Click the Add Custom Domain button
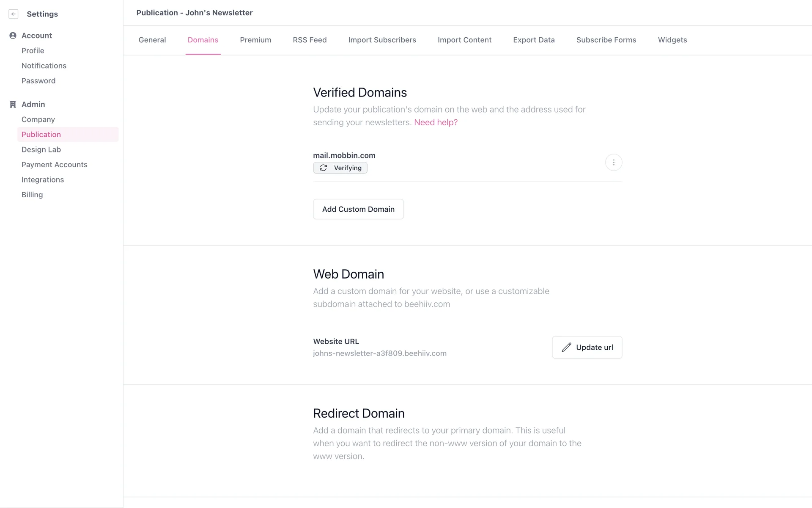 (x=358, y=209)
